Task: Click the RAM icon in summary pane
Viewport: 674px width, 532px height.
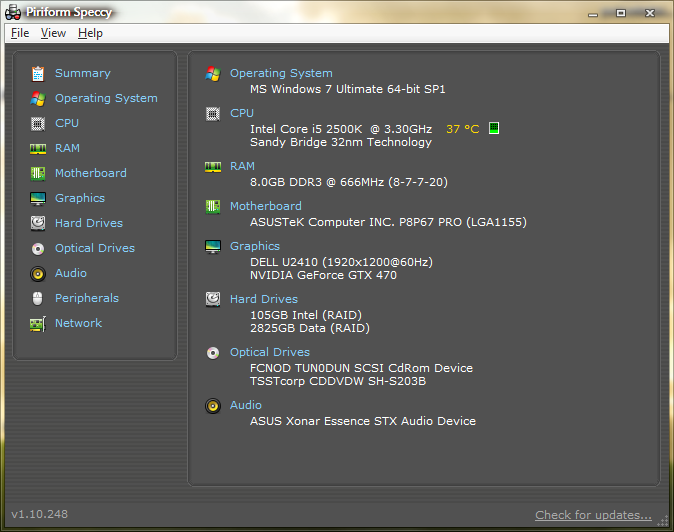Action: point(213,167)
